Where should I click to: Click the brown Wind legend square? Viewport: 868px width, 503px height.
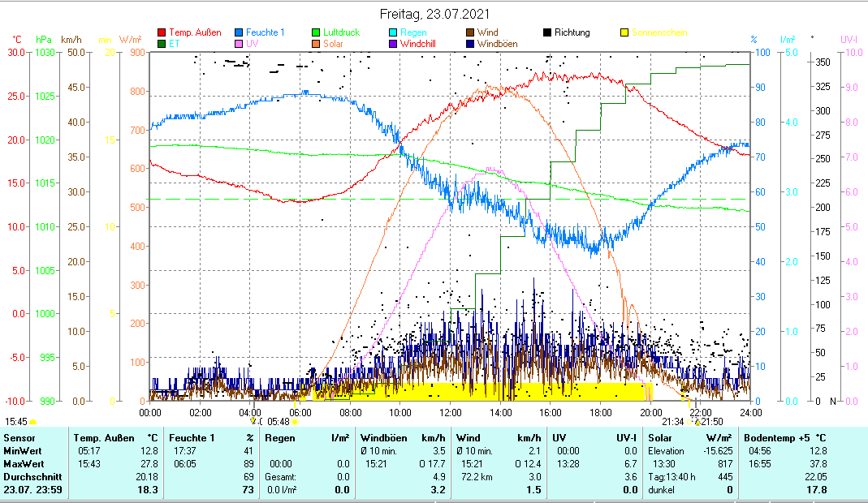tap(471, 33)
